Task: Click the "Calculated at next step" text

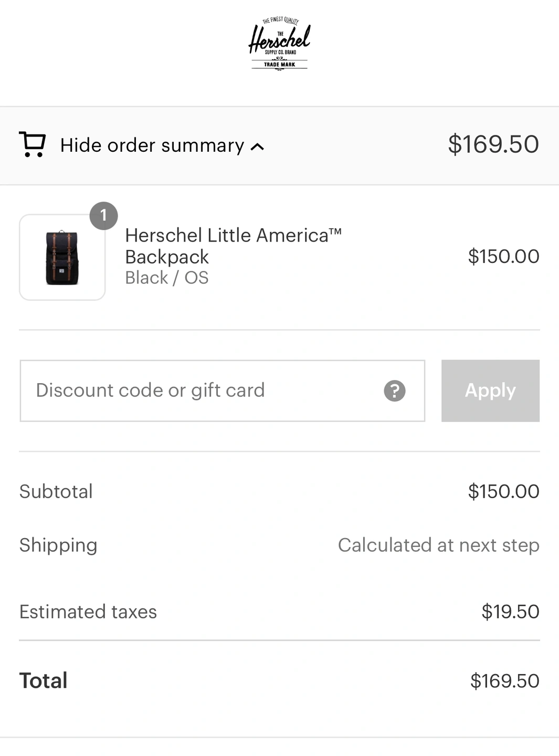Action: click(x=438, y=545)
